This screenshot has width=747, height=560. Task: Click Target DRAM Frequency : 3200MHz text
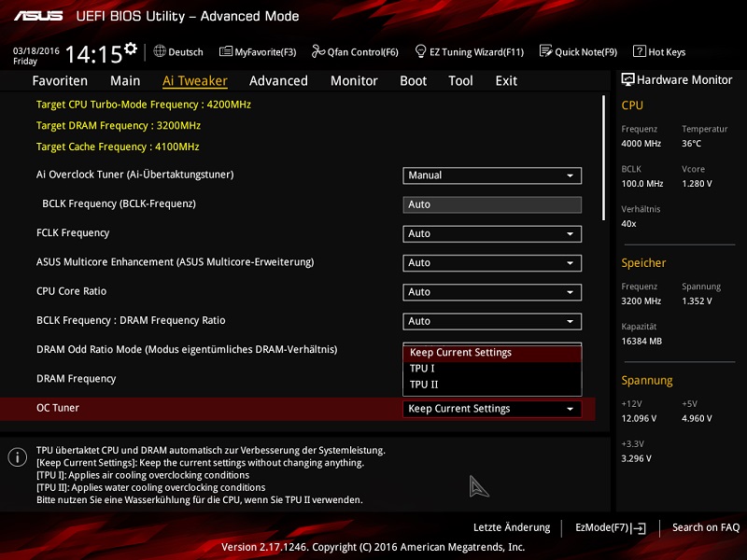[x=119, y=126]
